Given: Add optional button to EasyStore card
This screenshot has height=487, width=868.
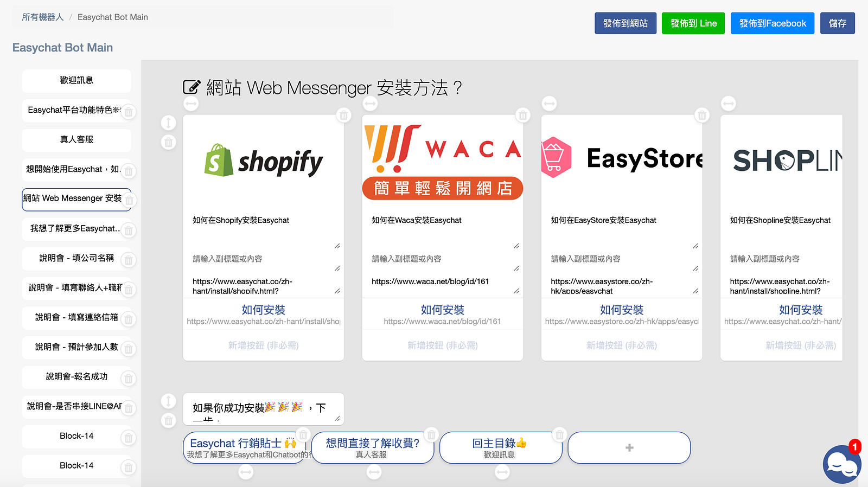Looking at the screenshot, I should point(622,345).
